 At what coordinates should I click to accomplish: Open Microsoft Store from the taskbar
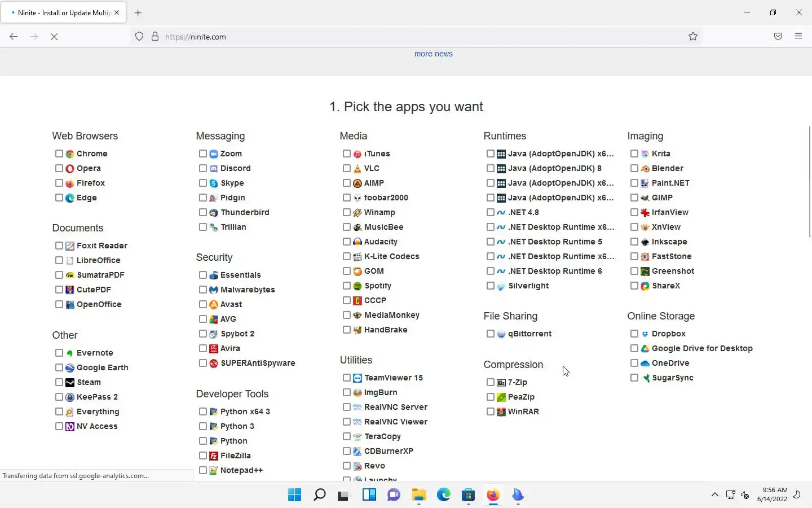point(468,495)
